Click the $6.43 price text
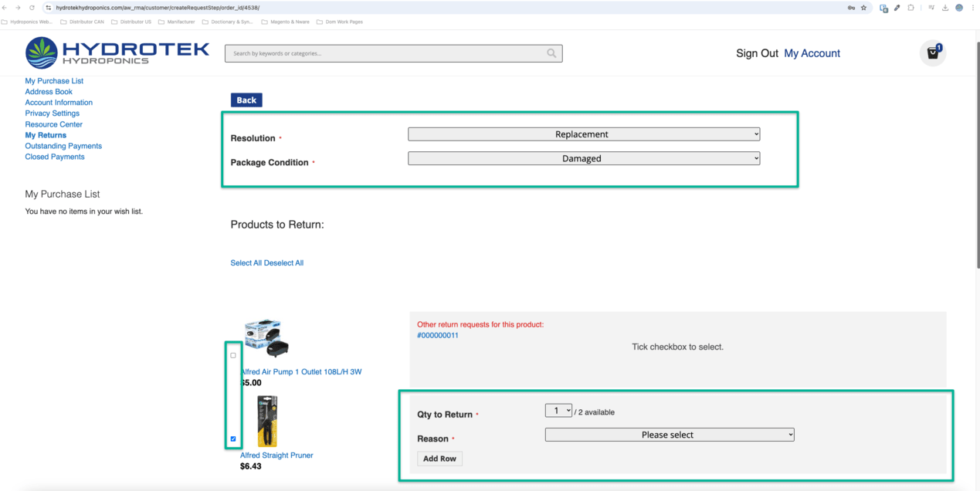The width and height of the screenshot is (980, 491). (x=251, y=466)
